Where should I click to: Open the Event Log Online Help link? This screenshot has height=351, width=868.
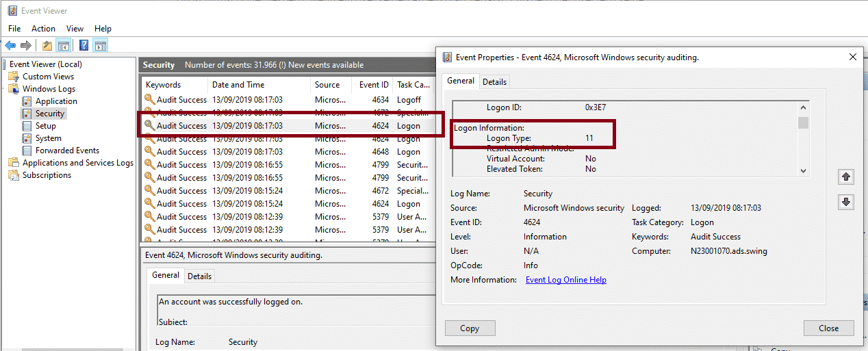pyautogui.click(x=565, y=280)
